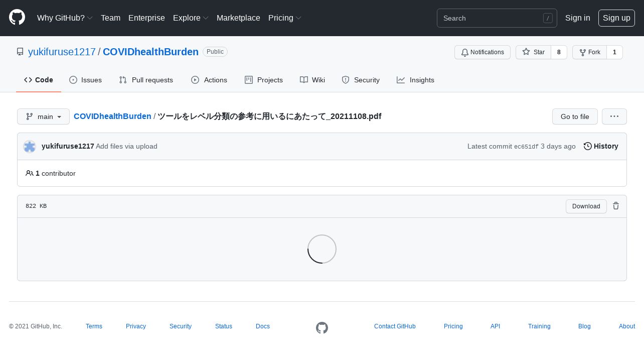Open the three-dots more options menu
Viewport: 644px width, 359px height.
pos(614,116)
